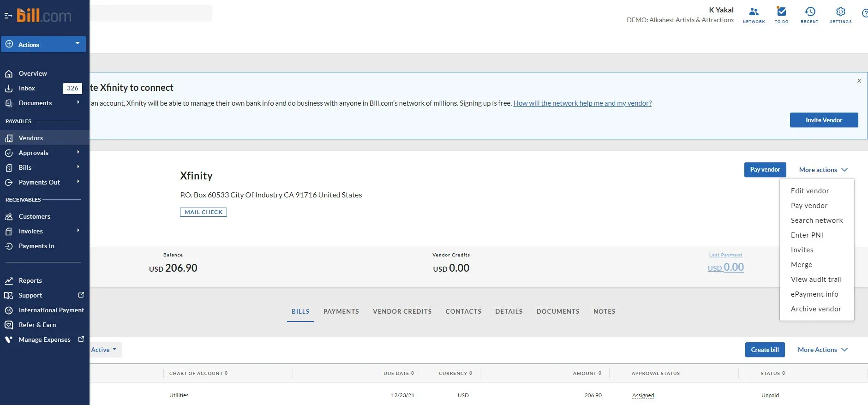This screenshot has height=405, width=868.
Task: Choose Edit vendor in dropdown menu
Action: (809, 191)
